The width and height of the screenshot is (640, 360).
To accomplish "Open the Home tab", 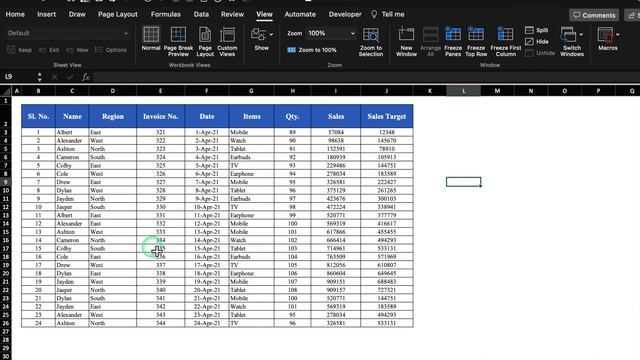I will [15, 14].
